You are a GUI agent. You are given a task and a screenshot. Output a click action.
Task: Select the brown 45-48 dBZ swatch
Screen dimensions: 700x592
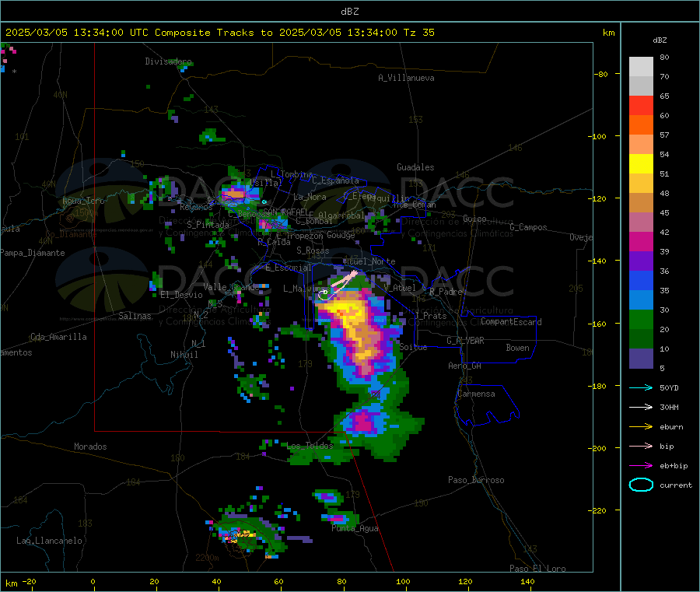click(641, 203)
